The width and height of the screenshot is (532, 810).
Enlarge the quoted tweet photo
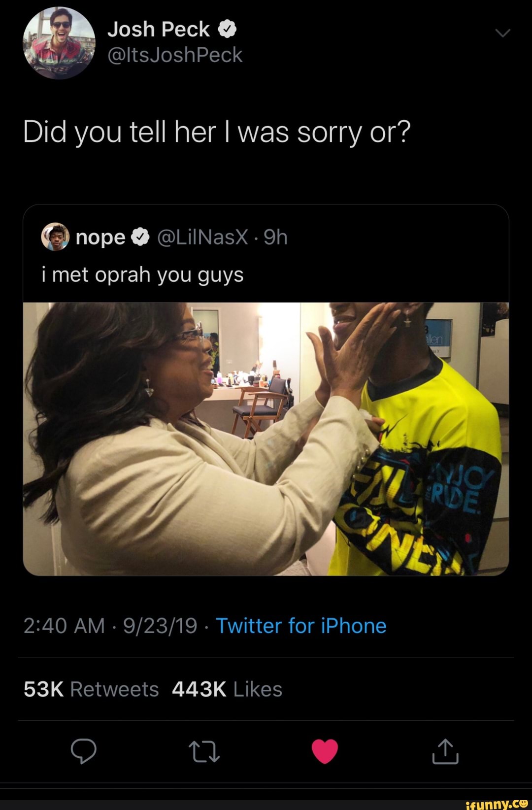[x=266, y=439]
